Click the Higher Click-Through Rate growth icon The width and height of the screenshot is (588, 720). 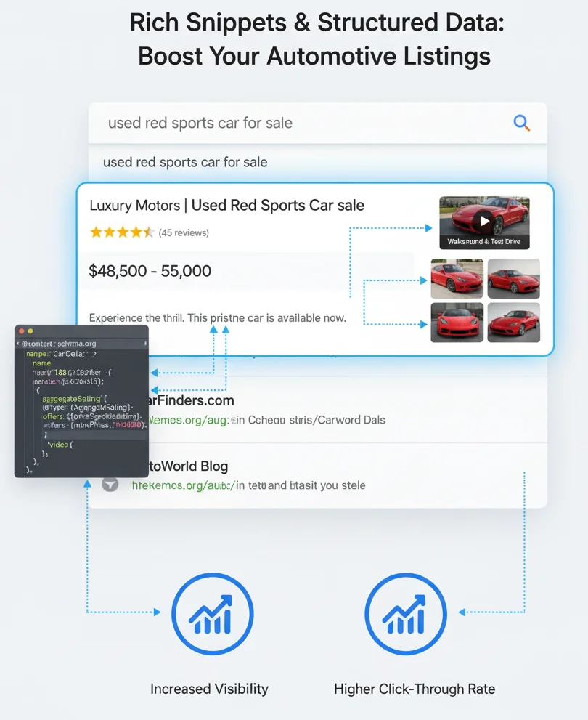click(405, 613)
